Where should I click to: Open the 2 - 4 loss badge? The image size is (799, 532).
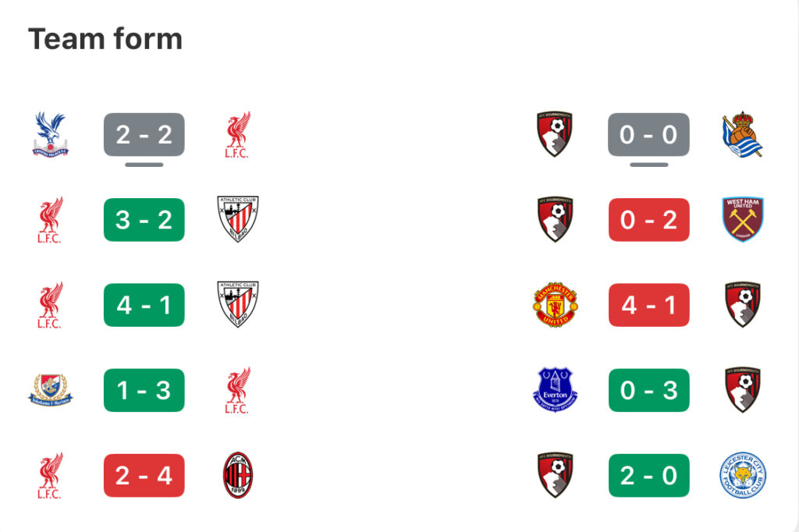point(144,475)
